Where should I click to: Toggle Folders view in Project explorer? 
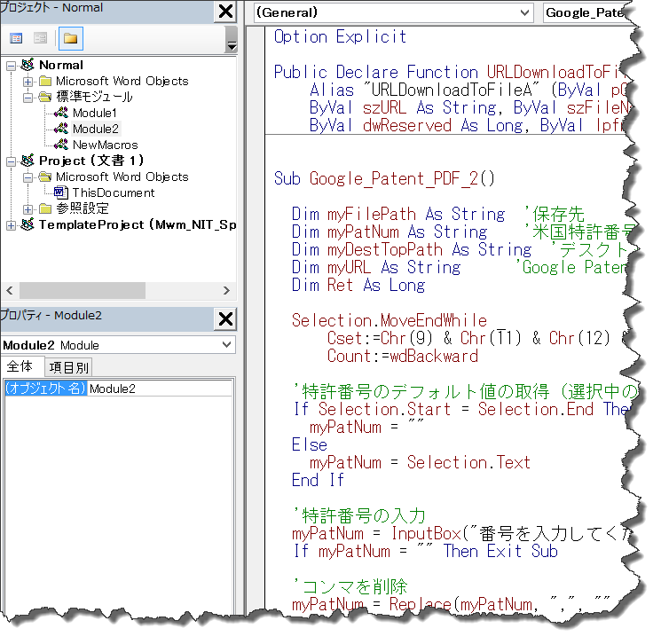point(70,38)
